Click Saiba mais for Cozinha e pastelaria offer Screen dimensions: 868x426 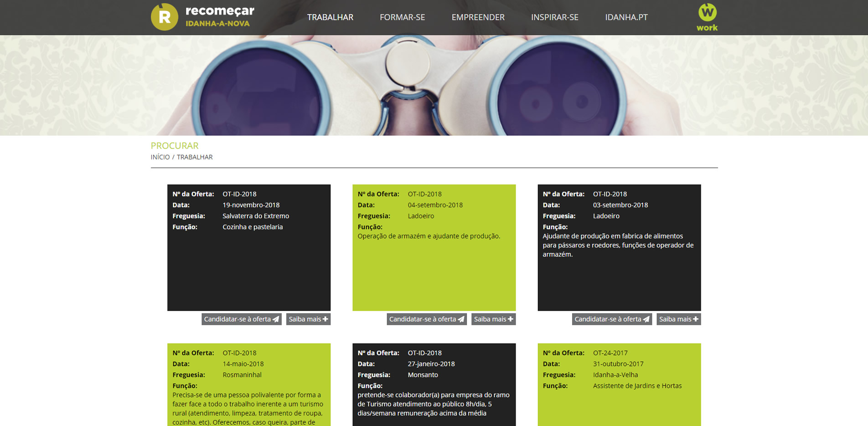coord(308,319)
